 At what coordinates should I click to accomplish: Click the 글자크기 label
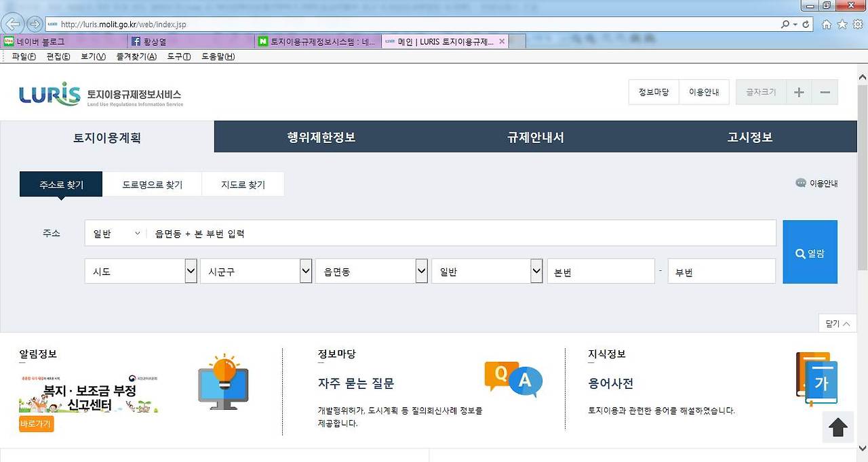tap(761, 92)
